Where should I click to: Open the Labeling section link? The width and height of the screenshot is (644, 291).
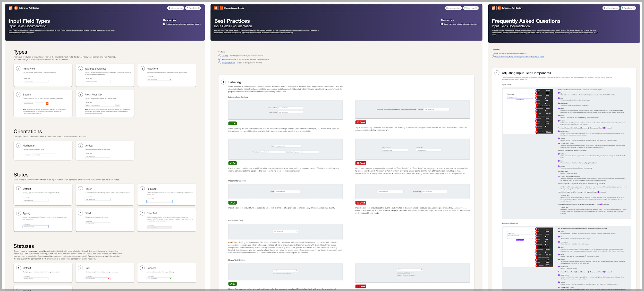point(225,56)
